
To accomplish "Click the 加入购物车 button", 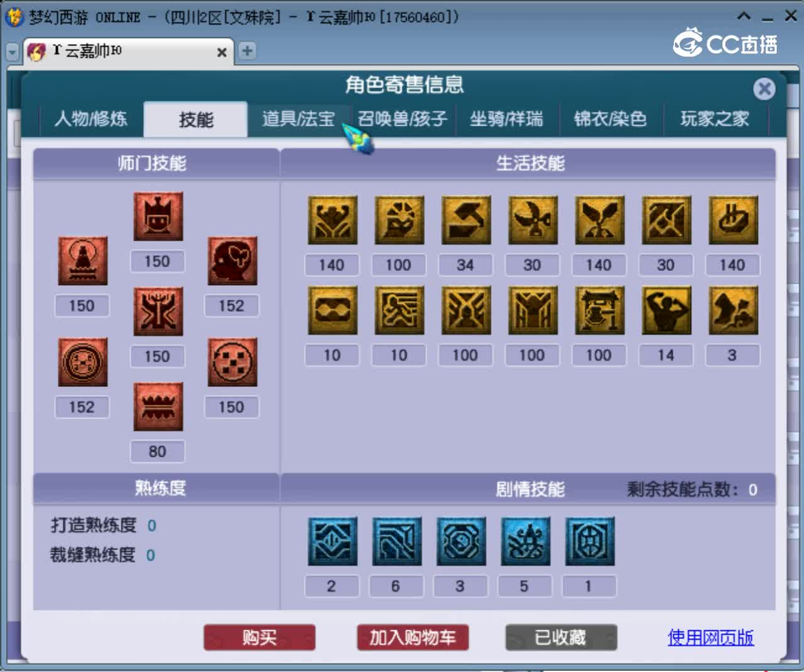I will (413, 637).
